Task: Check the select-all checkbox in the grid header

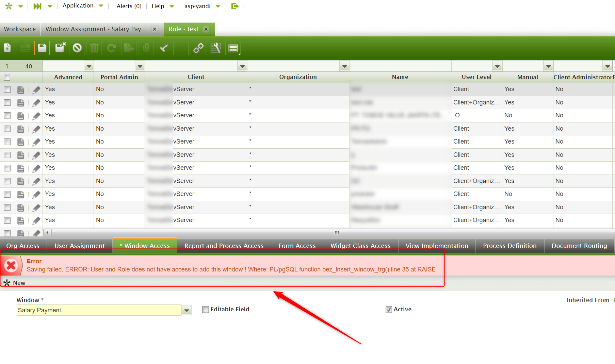Action: pyautogui.click(x=7, y=77)
